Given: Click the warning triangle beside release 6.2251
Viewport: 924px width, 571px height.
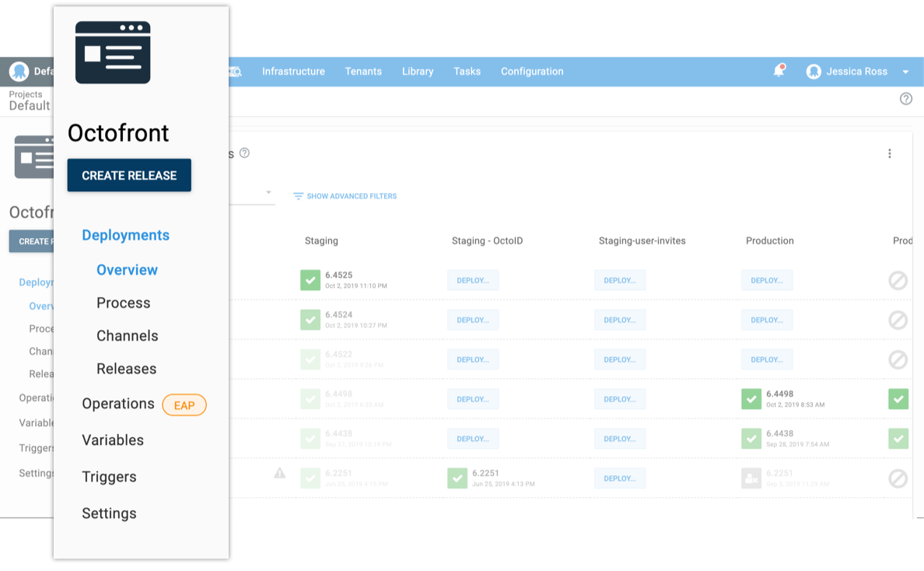Looking at the screenshot, I should pyautogui.click(x=279, y=472).
